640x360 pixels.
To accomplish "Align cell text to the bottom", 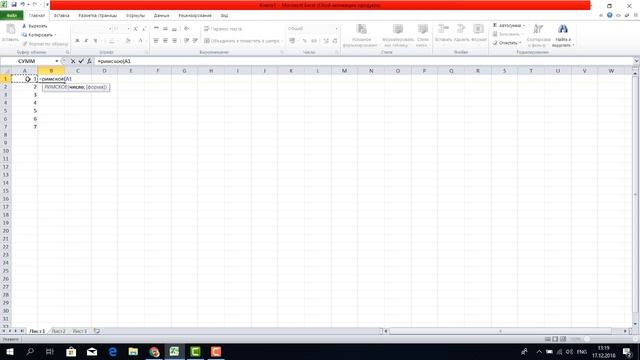I will pyautogui.click(x=174, y=29).
